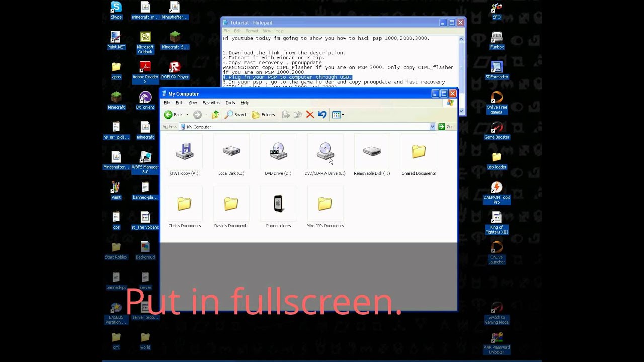644x362 pixels.
Task: Click Paint desktop shortcut
Action: pyautogui.click(x=116, y=191)
